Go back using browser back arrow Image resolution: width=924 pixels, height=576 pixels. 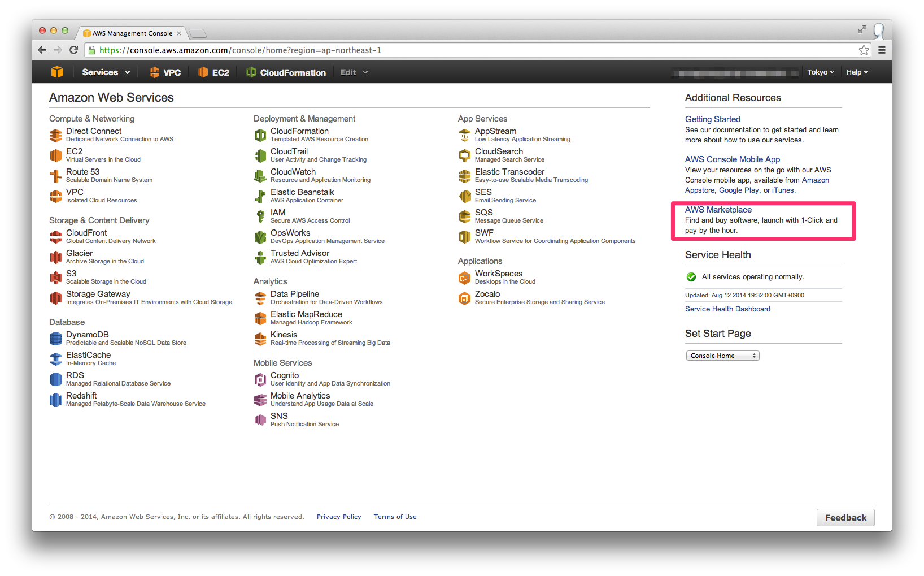42,50
